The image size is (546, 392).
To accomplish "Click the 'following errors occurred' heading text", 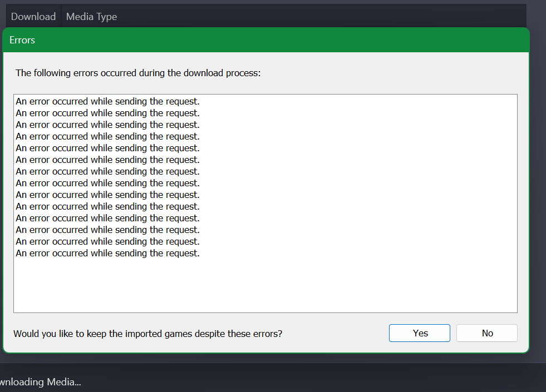I will pos(138,73).
